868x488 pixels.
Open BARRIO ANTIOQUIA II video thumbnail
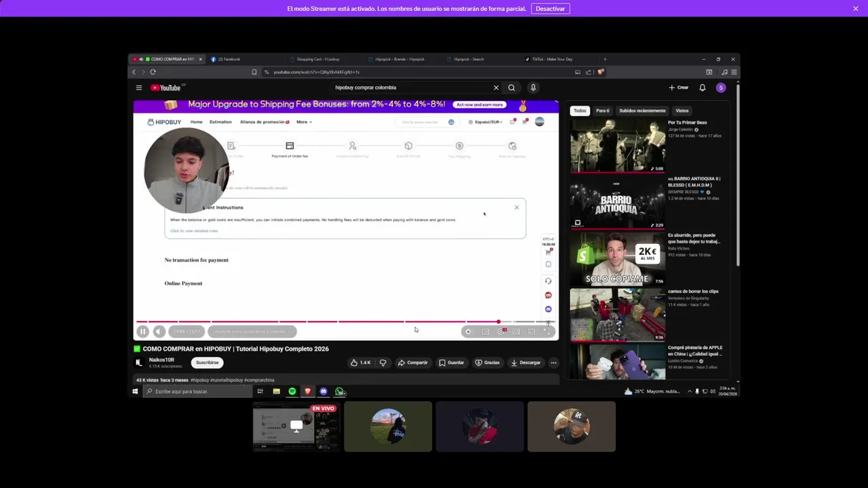click(x=618, y=202)
